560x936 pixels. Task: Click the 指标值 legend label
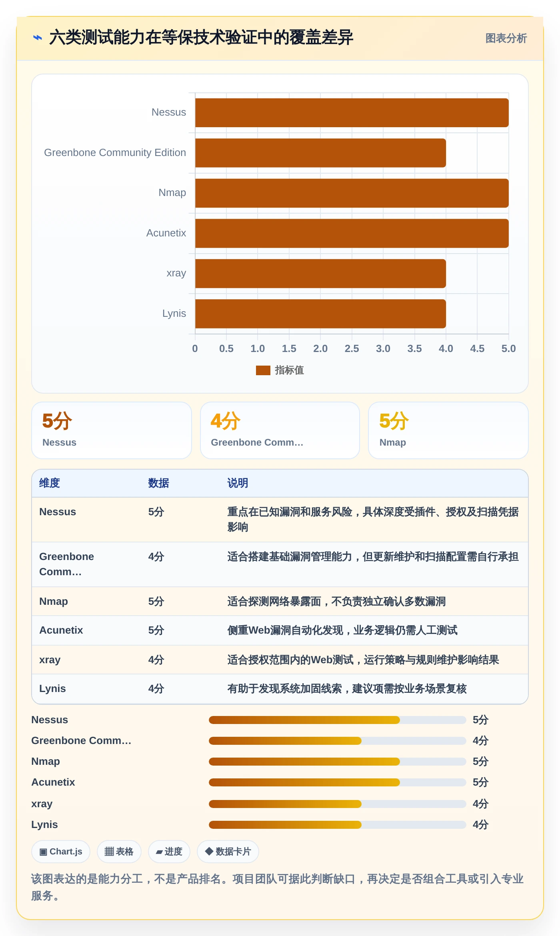pyautogui.click(x=289, y=370)
